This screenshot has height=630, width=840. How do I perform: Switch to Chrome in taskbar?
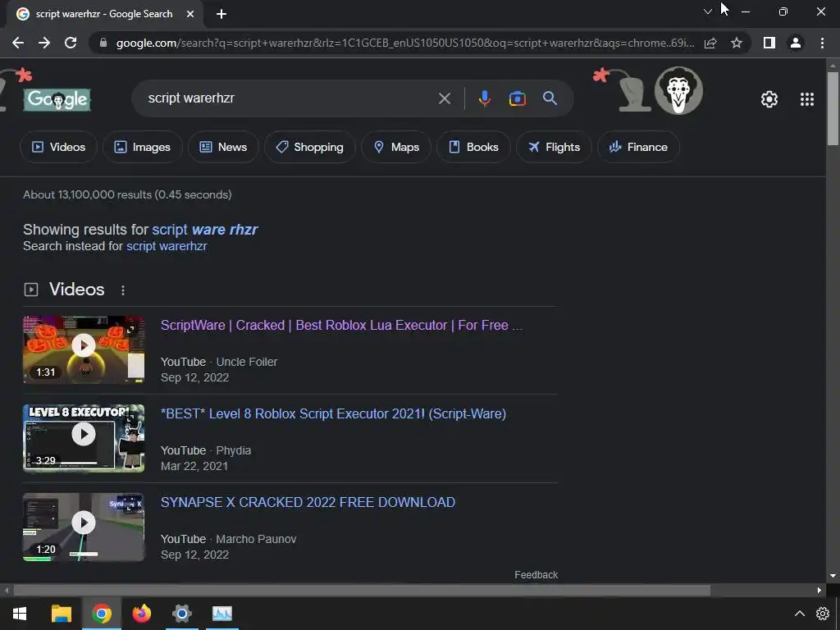101,614
